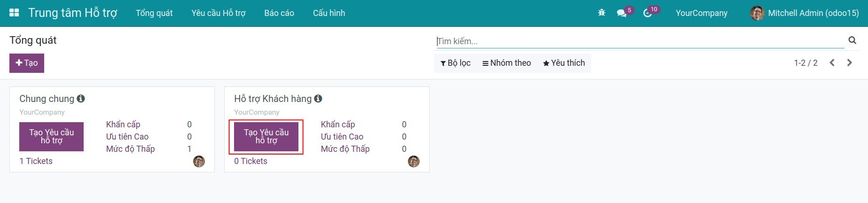Expand the Bộ lọc filter dropdown

point(455,63)
